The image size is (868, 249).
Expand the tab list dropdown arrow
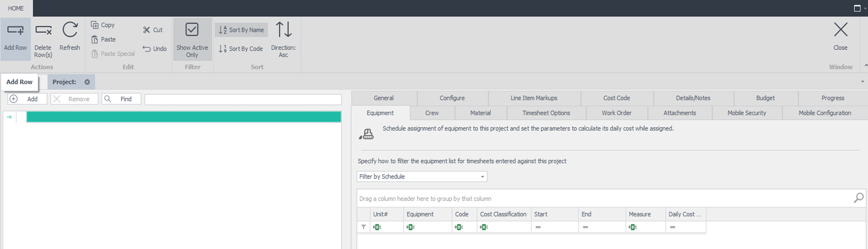point(862,82)
